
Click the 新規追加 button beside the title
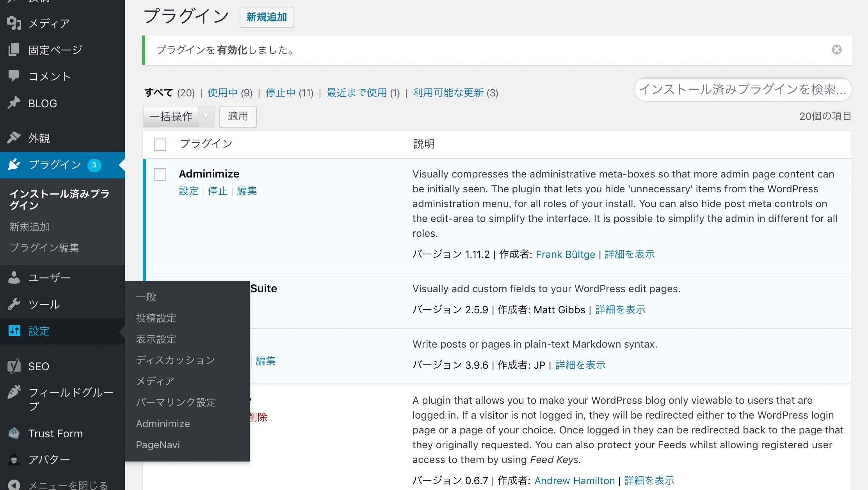(x=267, y=17)
